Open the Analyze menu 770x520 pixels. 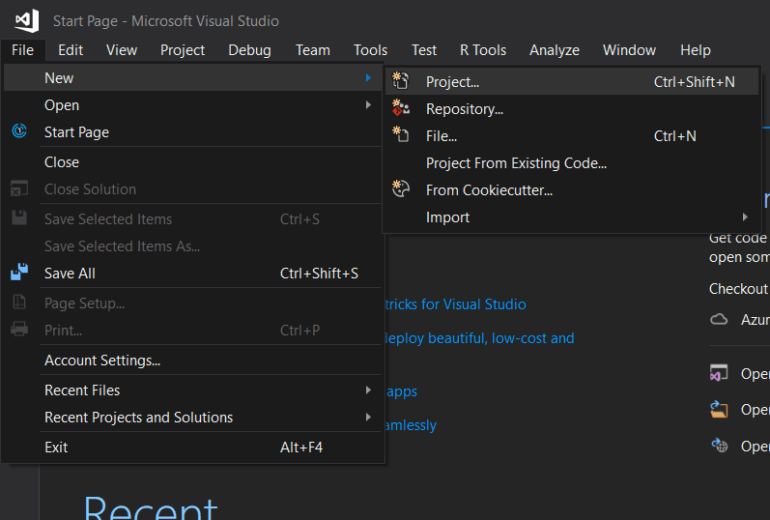pos(554,50)
